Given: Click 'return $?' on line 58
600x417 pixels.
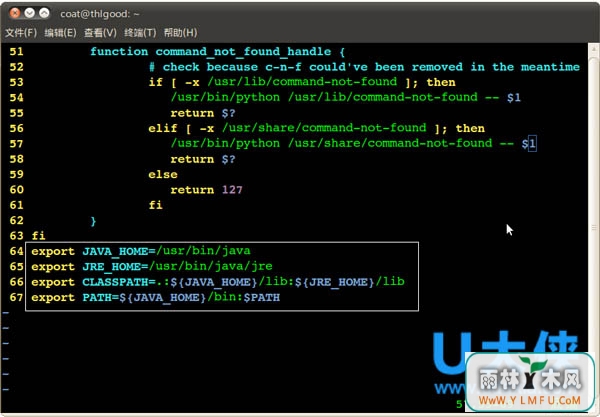Looking at the screenshot, I should (203, 159).
